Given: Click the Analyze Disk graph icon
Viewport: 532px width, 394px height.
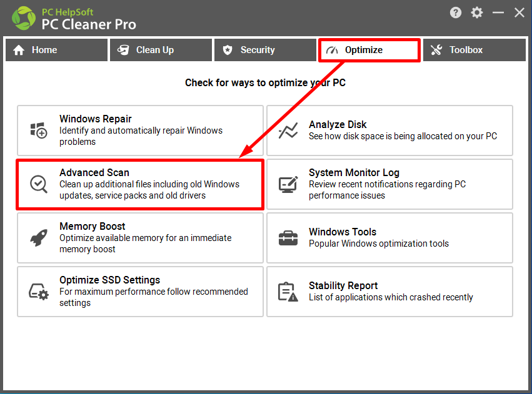Looking at the screenshot, I should pyautogui.click(x=288, y=131).
